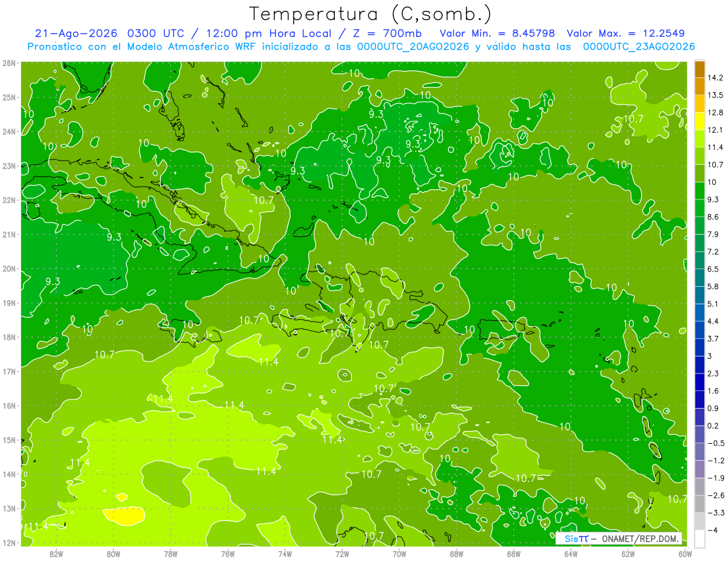Click the '-4' color scale label
The width and height of the screenshot is (728, 562).
click(x=712, y=530)
